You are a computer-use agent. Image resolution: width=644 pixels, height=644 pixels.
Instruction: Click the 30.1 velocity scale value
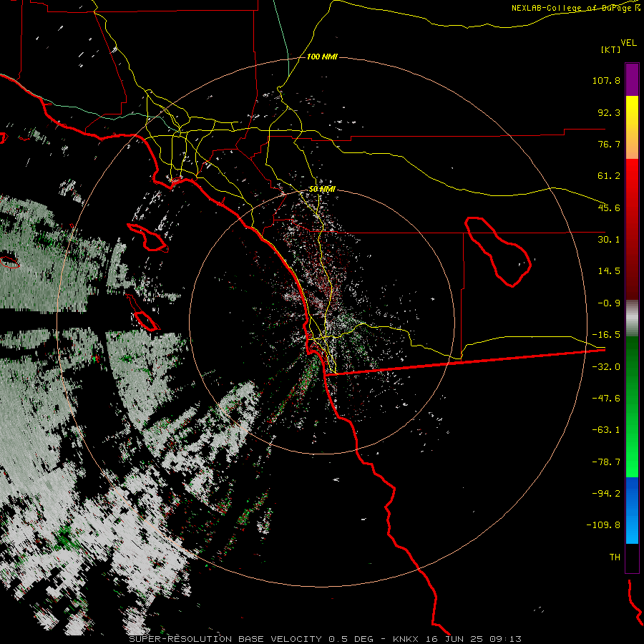click(609, 240)
